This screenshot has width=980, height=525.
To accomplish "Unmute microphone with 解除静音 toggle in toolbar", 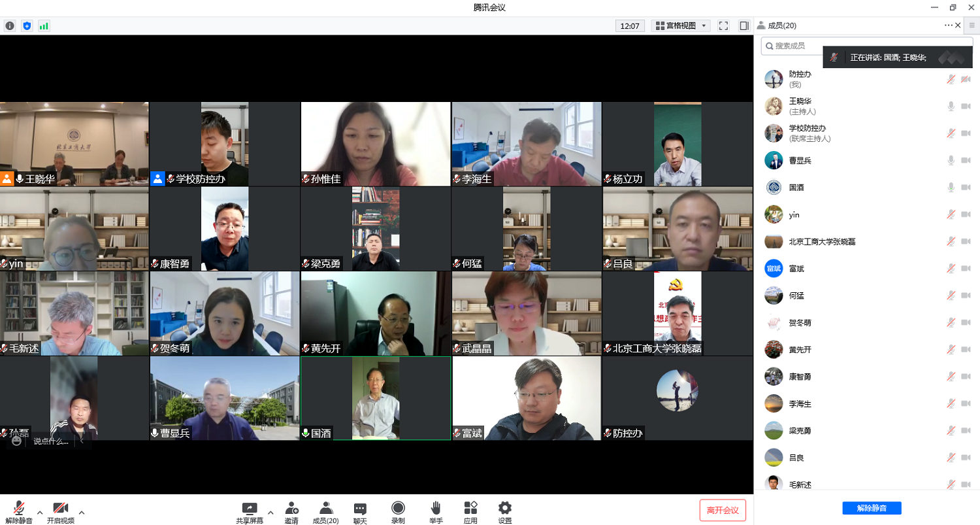I will tap(19, 509).
